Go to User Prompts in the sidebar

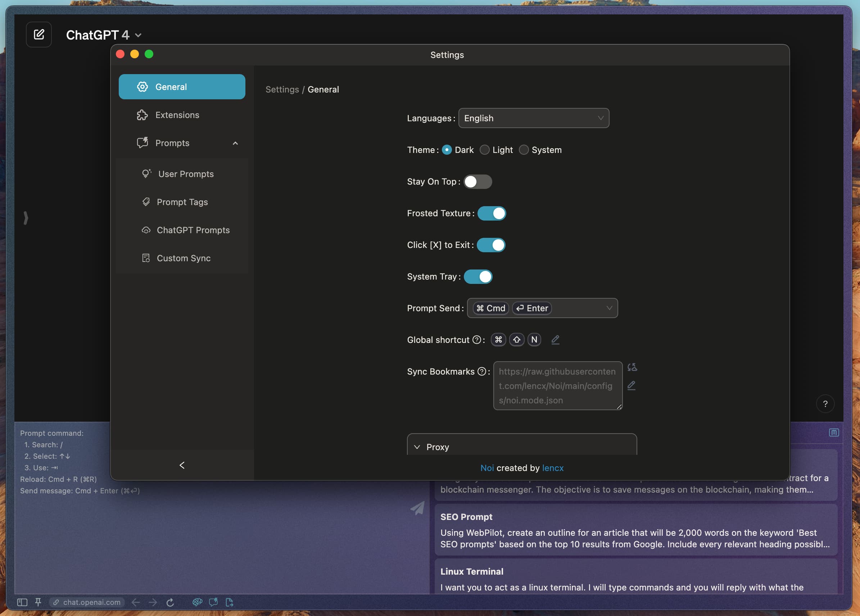186,174
